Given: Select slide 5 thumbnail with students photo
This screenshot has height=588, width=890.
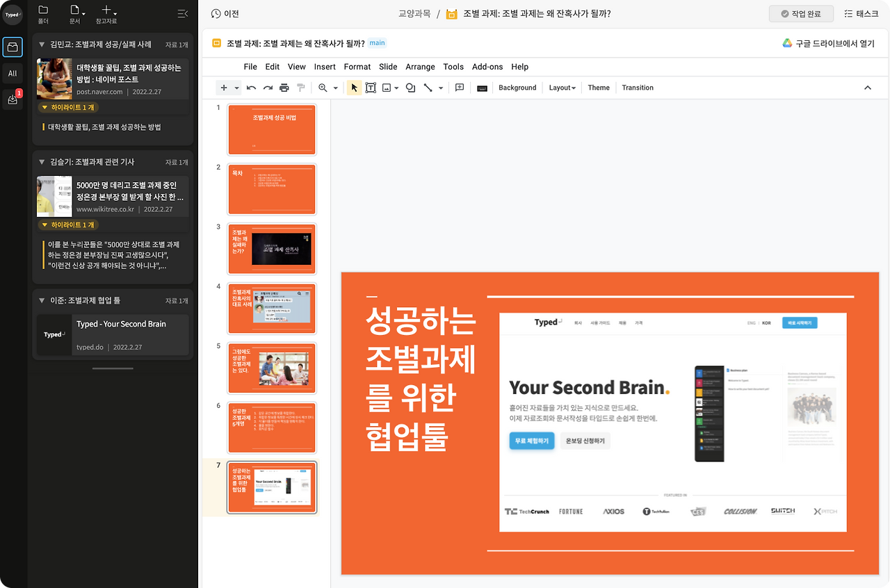Looking at the screenshot, I should [272, 368].
